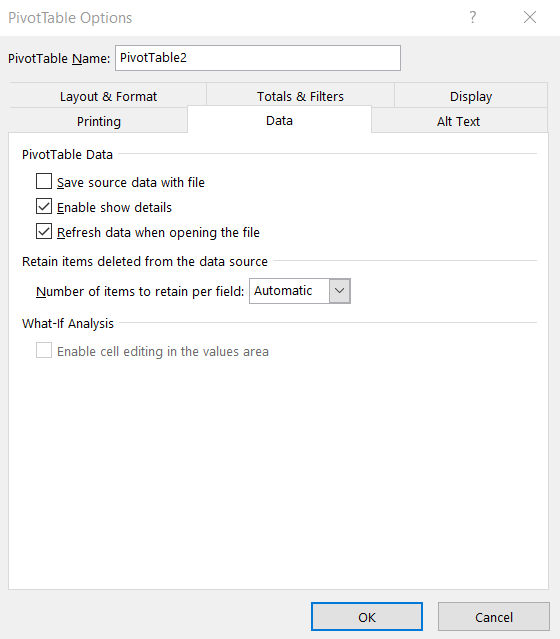Toggle Refresh data when opening the file
This screenshot has height=639, width=560.
[x=44, y=231]
